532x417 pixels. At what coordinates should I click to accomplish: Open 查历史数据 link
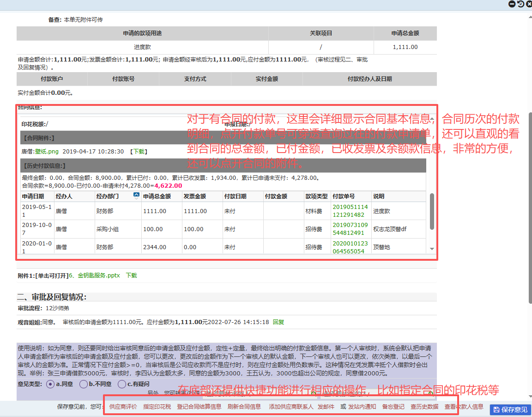pyautogui.click(x=424, y=407)
